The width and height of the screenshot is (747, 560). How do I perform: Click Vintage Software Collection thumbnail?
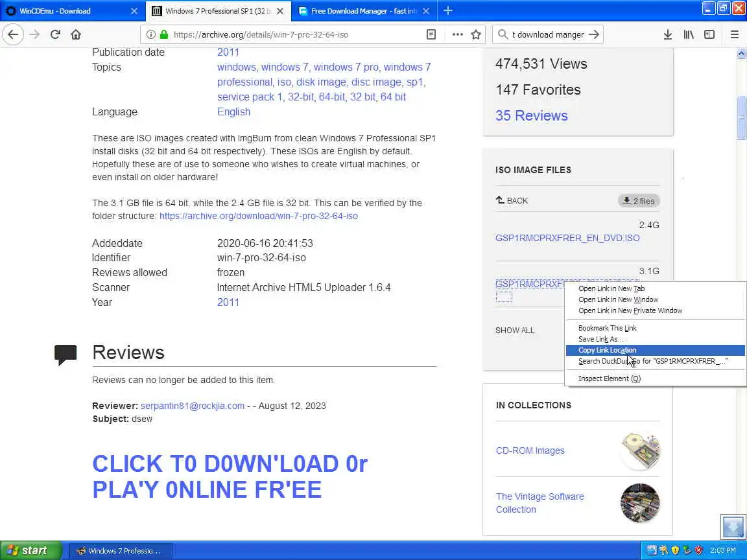click(640, 503)
